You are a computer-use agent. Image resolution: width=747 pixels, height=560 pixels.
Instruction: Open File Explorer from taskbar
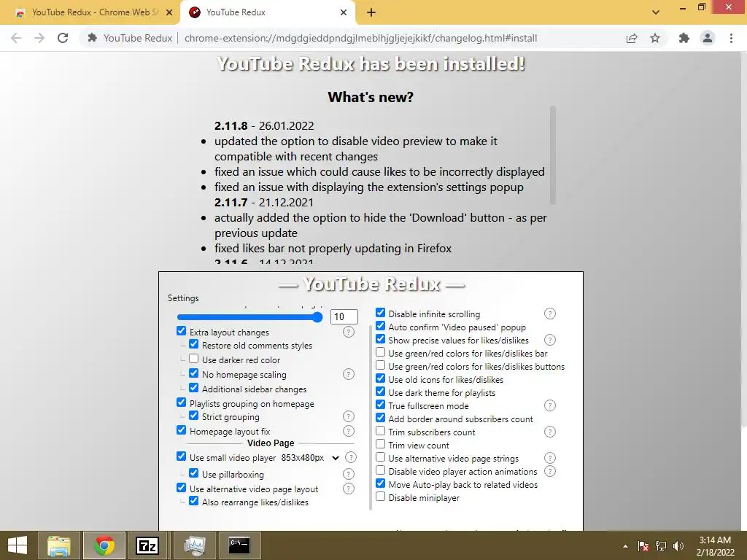click(x=59, y=545)
